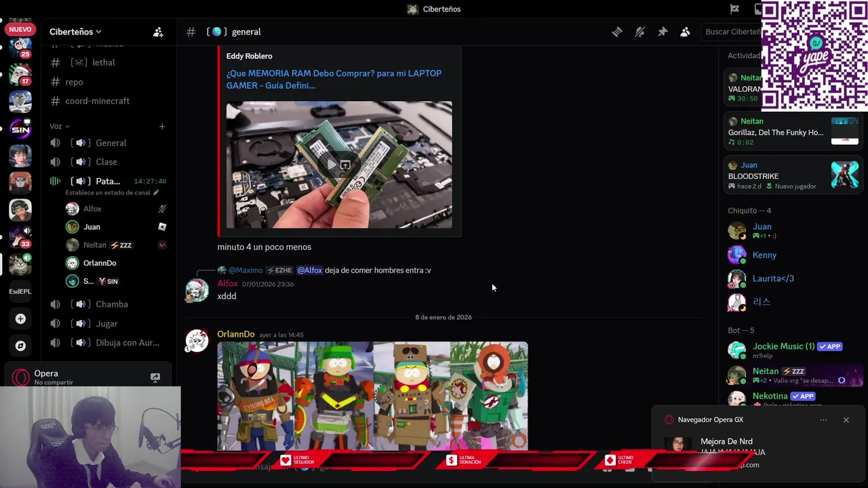Click Alfox in voice channel list
The width and height of the screenshot is (868, 488).
pyautogui.click(x=92, y=209)
